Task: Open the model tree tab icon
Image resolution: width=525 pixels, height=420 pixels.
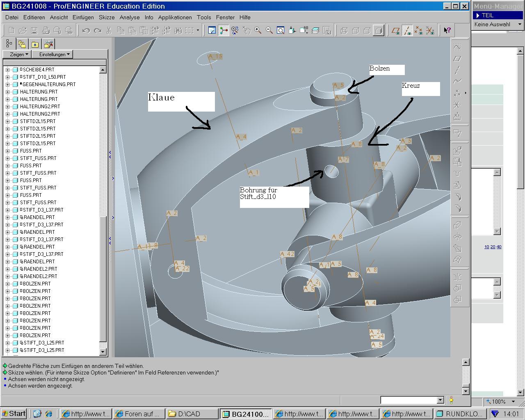Action: click(x=9, y=44)
